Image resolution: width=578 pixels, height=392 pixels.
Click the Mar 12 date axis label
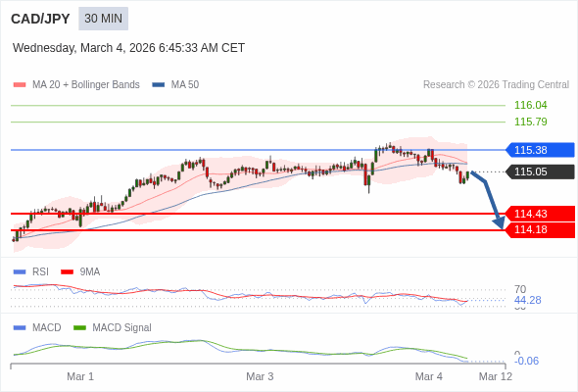(496, 377)
